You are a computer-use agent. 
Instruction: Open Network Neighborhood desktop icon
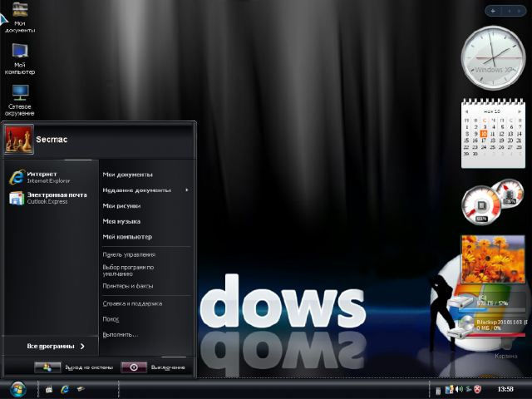[x=20, y=101]
